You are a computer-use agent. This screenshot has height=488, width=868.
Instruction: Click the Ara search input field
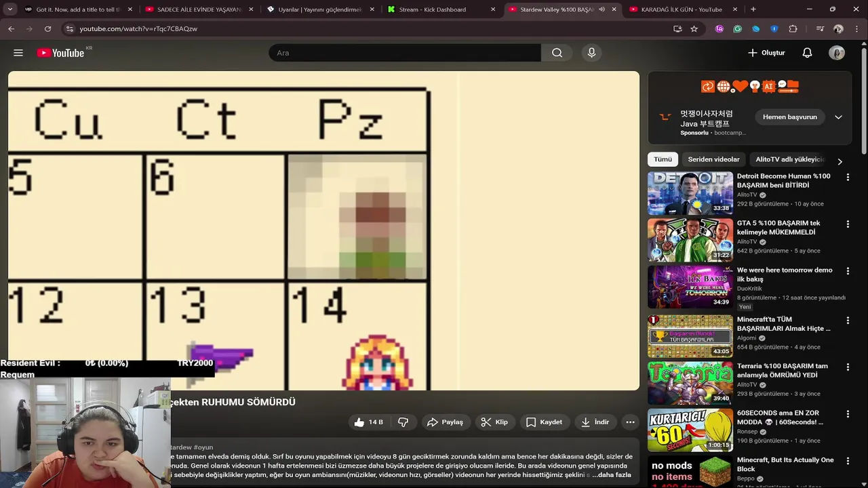(x=405, y=53)
